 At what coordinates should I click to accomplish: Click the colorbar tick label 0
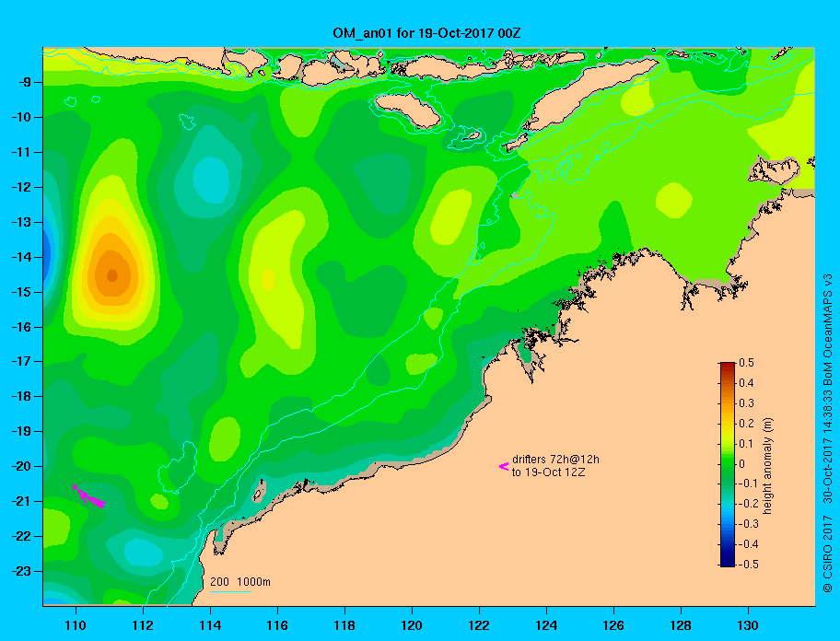[x=742, y=464]
